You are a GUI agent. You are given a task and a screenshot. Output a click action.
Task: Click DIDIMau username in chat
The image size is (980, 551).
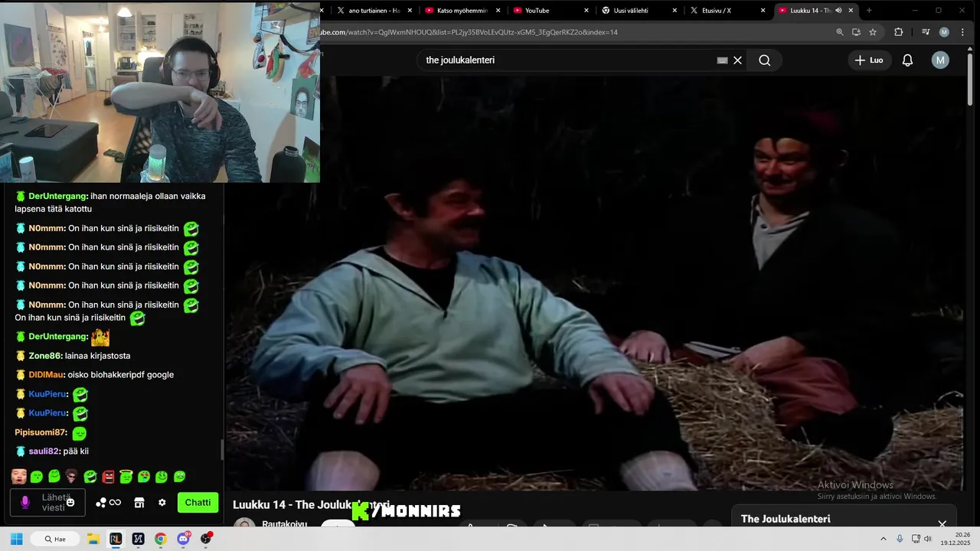pyautogui.click(x=47, y=375)
